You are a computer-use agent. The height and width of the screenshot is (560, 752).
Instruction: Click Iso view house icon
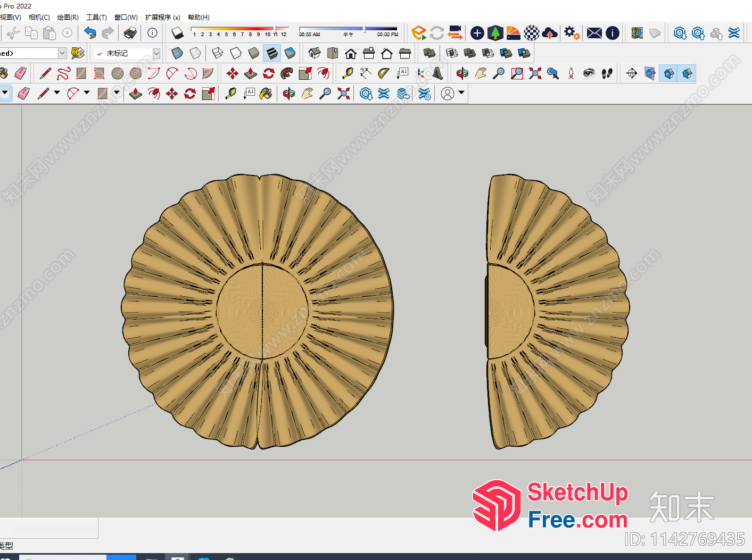click(315, 53)
